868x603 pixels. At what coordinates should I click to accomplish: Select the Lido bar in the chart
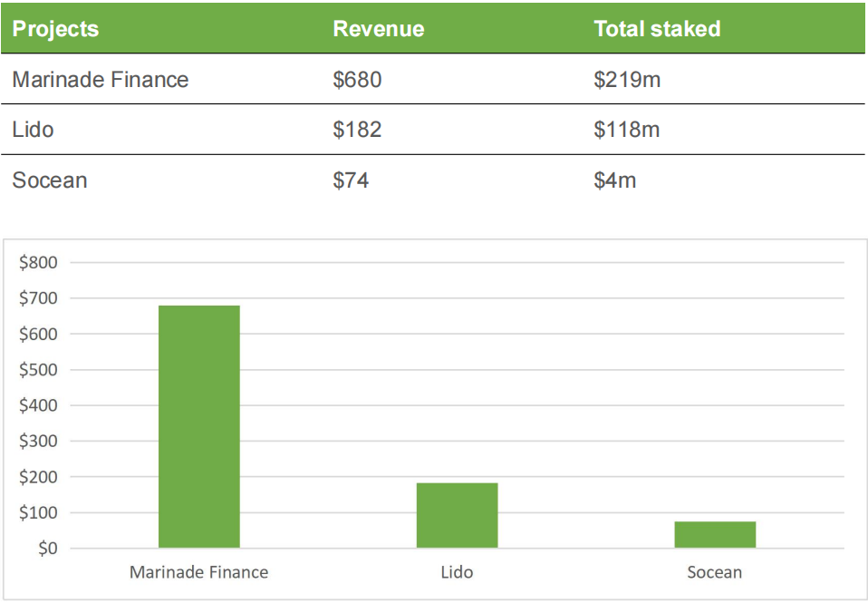pos(457,515)
